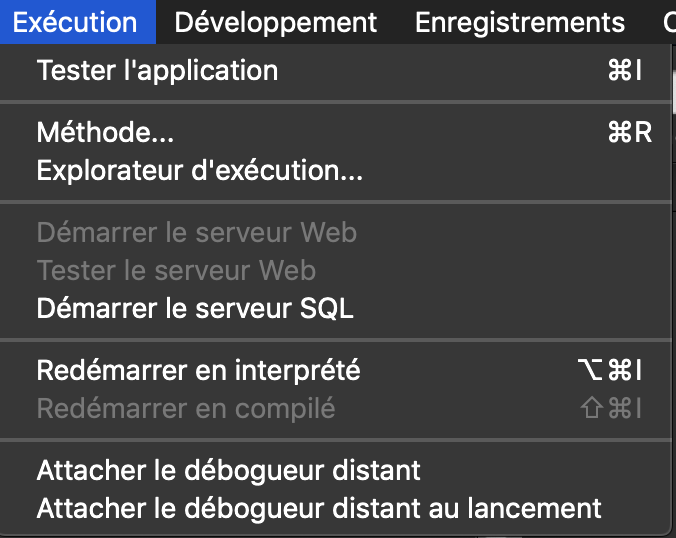This screenshot has height=538, width=676.
Task: Click the ⌘R shortcut next to Méthode
Action: [629, 132]
